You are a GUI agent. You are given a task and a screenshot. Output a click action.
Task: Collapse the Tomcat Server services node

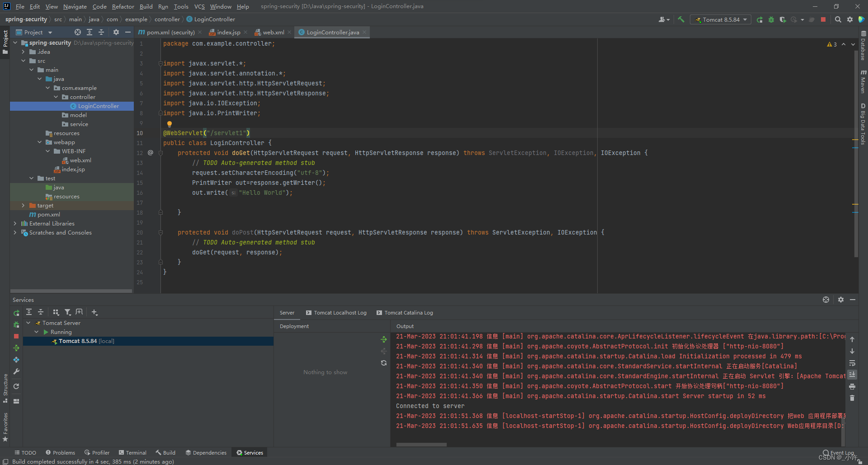[x=28, y=323]
